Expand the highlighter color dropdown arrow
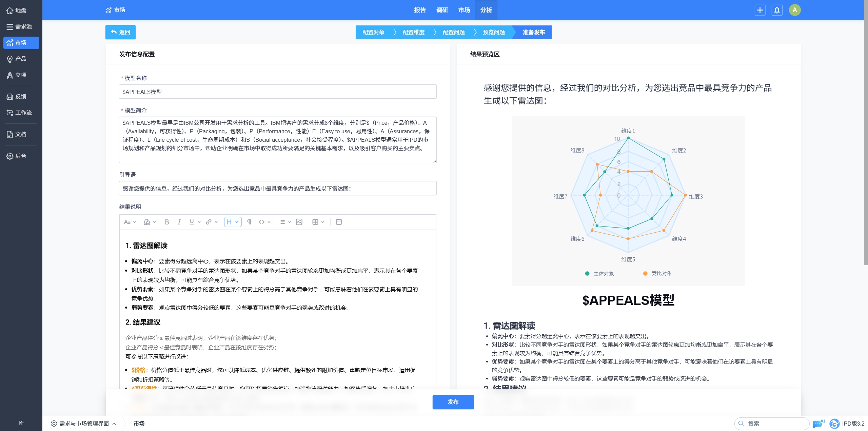 click(x=155, y=222)
